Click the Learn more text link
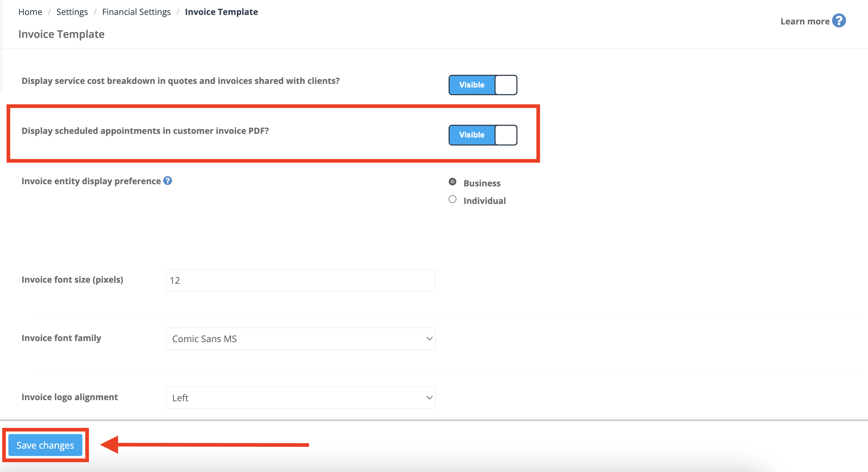Screen dimensions: 868x472 click(805, 21)
